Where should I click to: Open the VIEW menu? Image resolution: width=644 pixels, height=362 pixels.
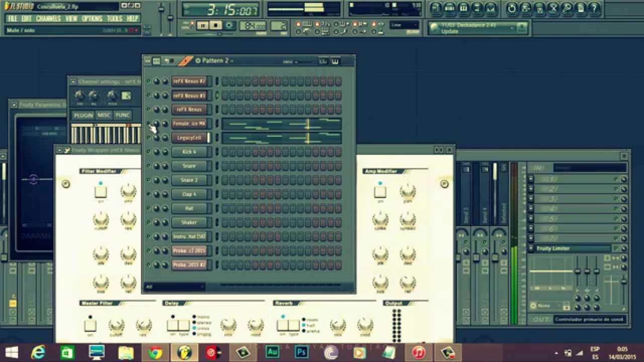click(x=71, y=19)
